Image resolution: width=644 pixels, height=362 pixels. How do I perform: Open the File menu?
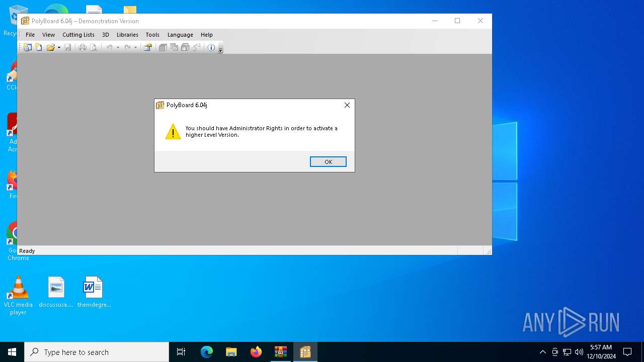(x=30, y=35)
